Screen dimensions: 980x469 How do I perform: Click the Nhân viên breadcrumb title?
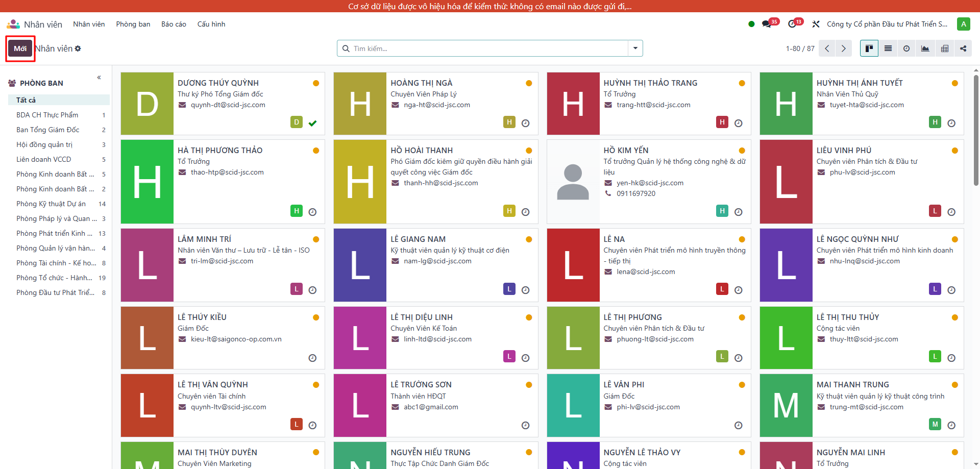pos(54,48)
